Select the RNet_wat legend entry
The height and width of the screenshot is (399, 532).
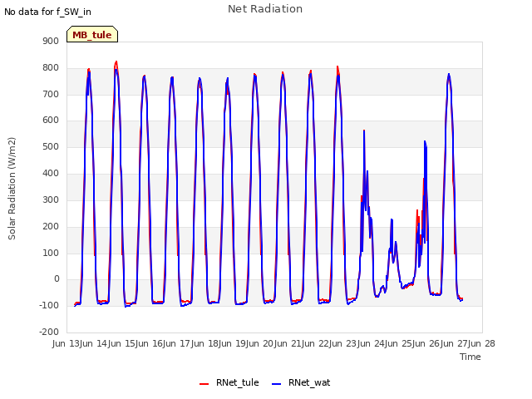301,382
